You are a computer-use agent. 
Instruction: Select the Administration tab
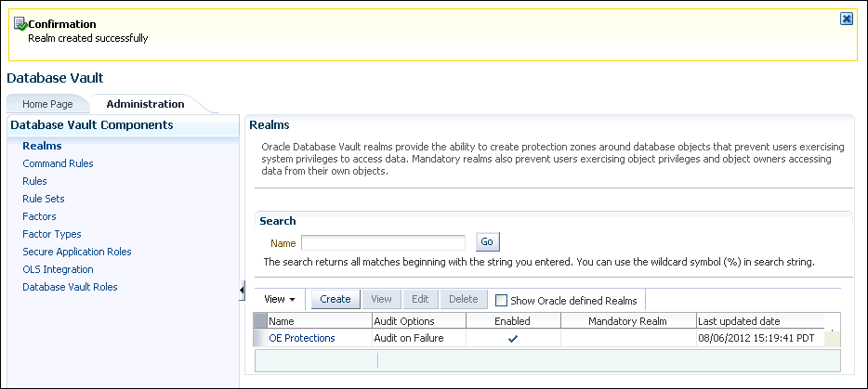tap(145, 104)
